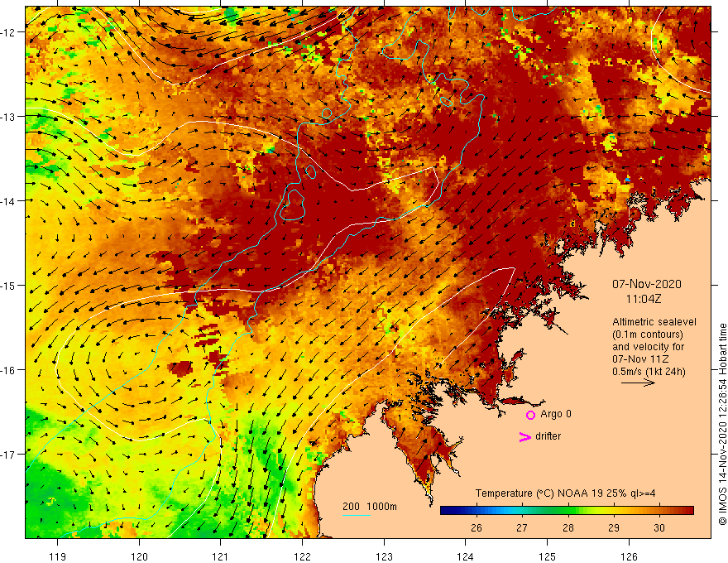
Task: Click latitude axis label -16
Action: (8, 370)
